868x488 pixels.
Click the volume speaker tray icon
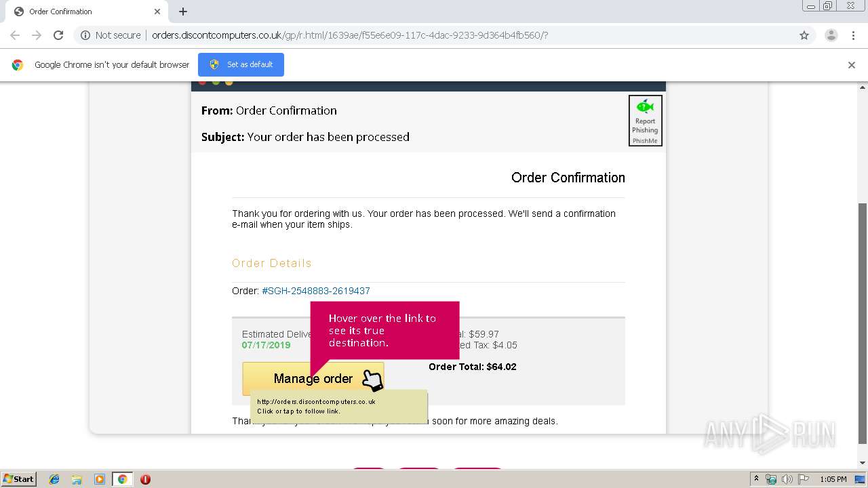(x=787, y=479)
